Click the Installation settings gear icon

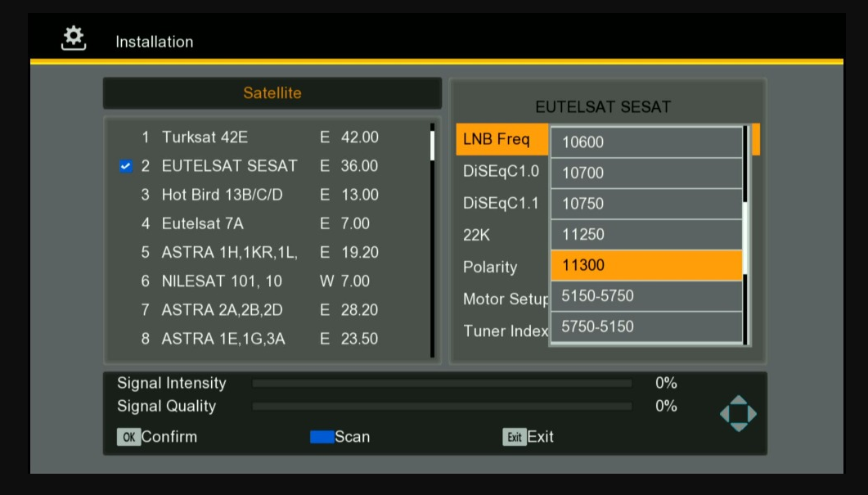[x=74, y=38]
